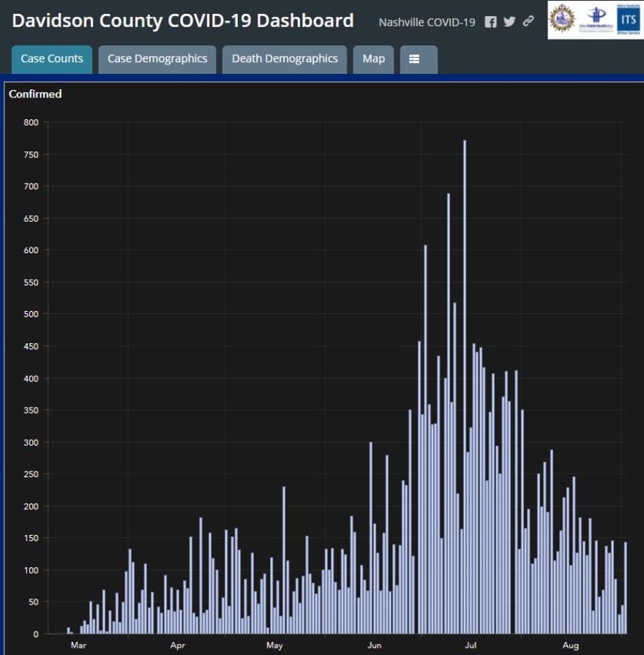Click the Confirmed chart title

(x=35, y=94)
